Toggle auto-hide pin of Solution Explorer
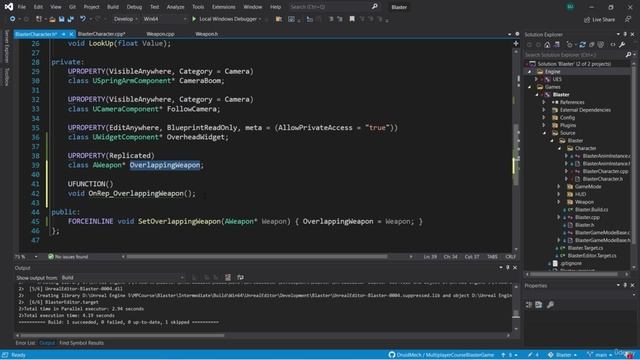Screen dimensions: 640x360 pos(625,34)
